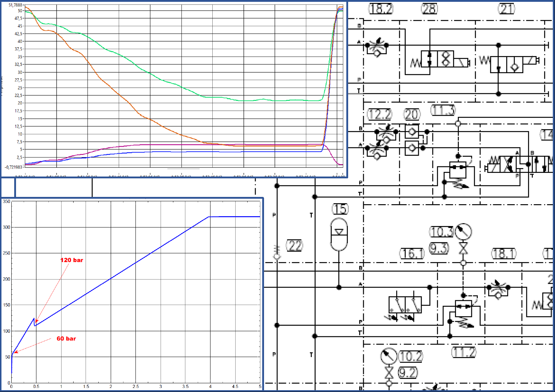Image resolution: width=555 pixels, height=392 pixels.
Task: Click the component balloon 22
Action: pyautogui.click(x=295, y=246)
